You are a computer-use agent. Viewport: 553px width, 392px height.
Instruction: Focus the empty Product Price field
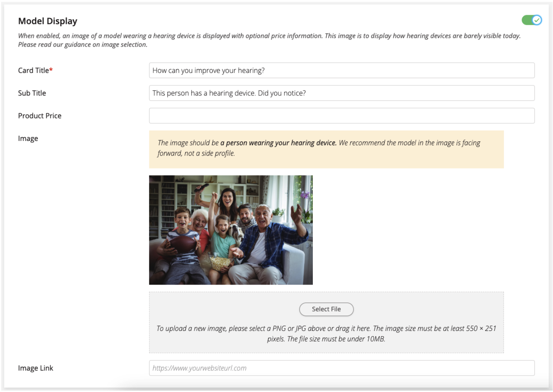coord(342,116)
